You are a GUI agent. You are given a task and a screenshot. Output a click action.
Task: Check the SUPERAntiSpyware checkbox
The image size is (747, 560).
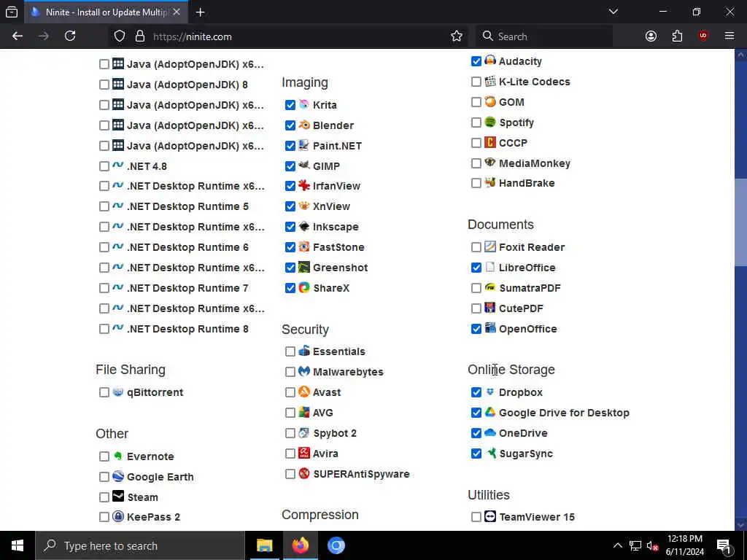coord(290,474)
